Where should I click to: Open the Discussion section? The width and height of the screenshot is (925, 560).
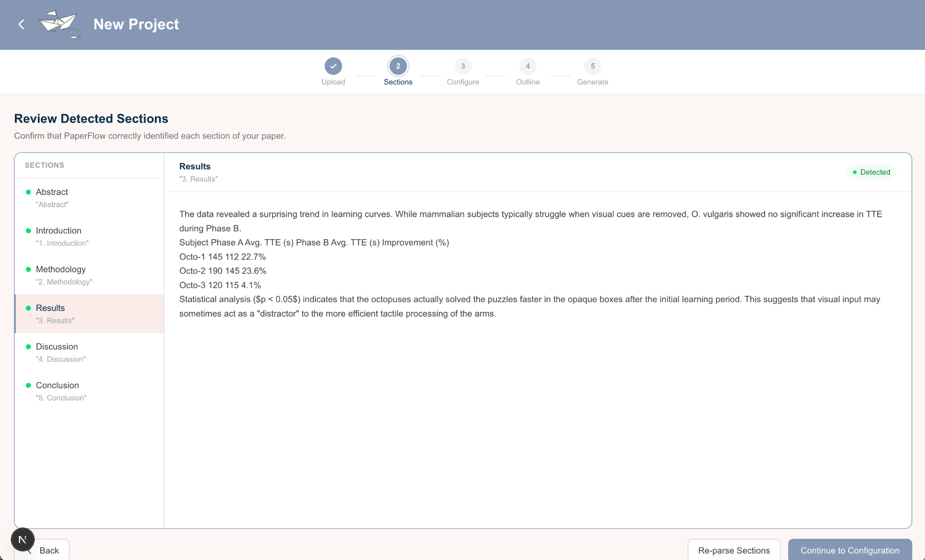(x=89, y=352)
